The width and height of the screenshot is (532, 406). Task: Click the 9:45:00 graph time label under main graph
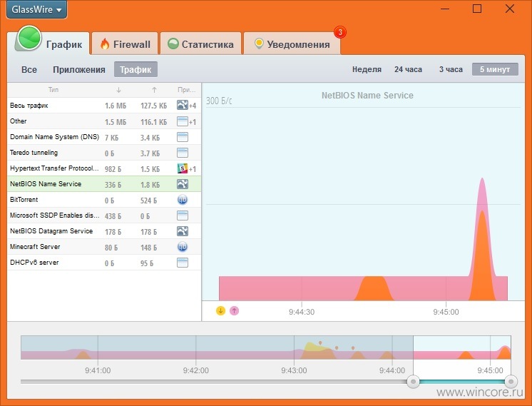tap(446, 312)
